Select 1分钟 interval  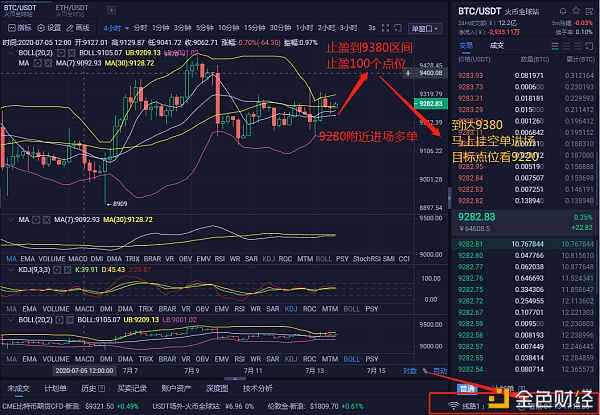[x=160, y=28]
